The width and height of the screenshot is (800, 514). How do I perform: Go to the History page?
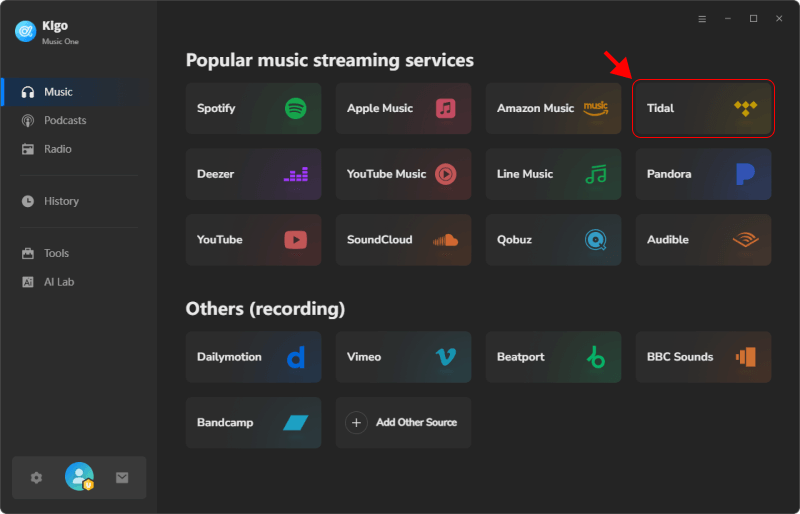tap(60, 201)
